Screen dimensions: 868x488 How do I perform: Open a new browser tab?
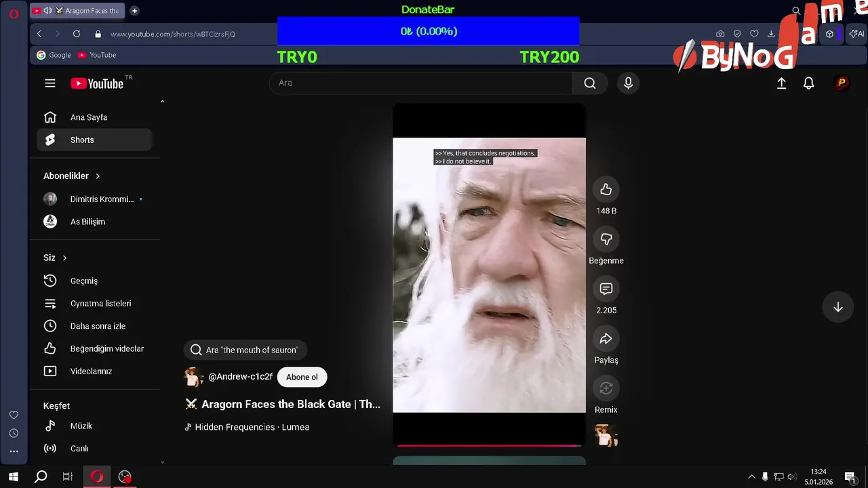coord(134,11)
